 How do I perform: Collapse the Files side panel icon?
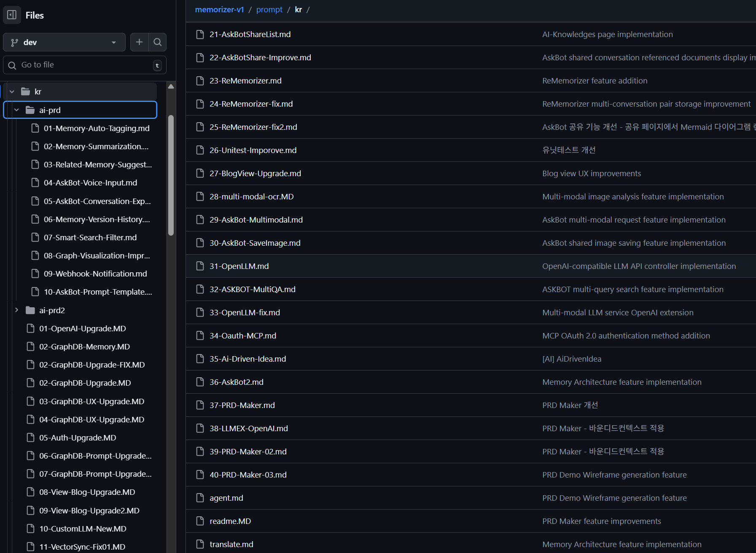tap(12, 15)
